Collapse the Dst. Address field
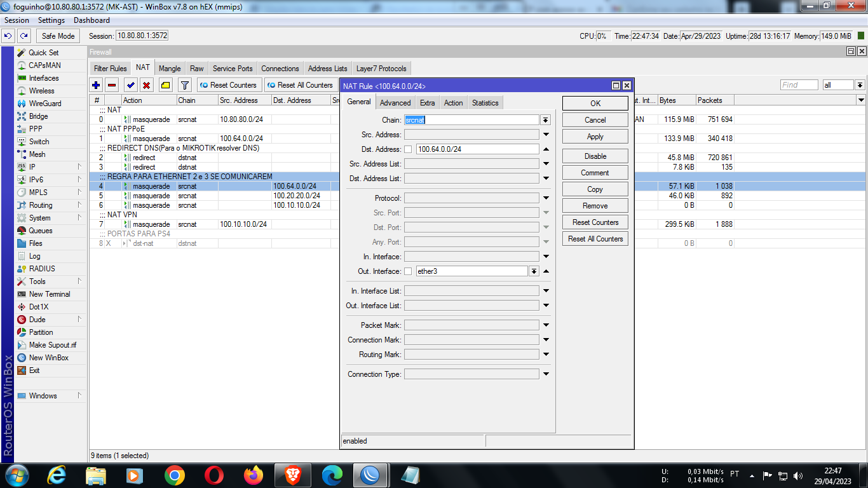868x488 pixels. (x=546, y=149)
